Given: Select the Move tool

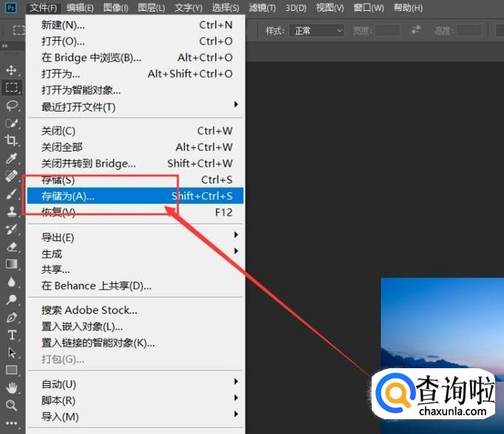Looking at the screenshot, I should tap(11, 70).
